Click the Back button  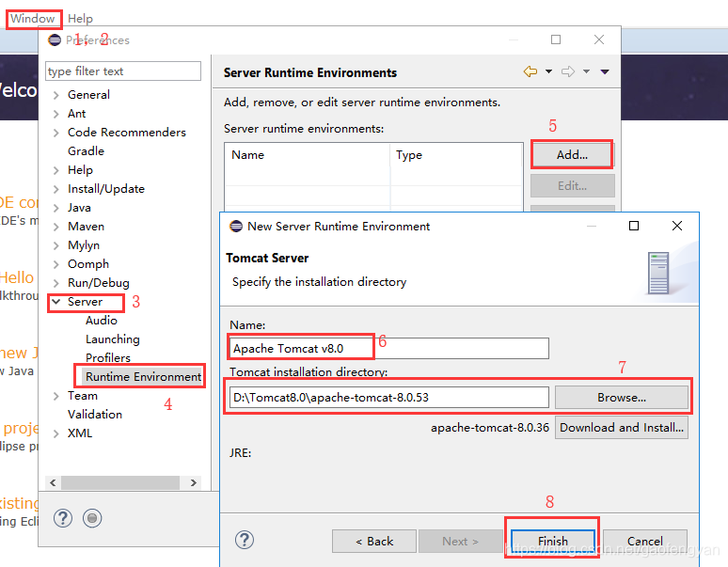tap(374, 542)
